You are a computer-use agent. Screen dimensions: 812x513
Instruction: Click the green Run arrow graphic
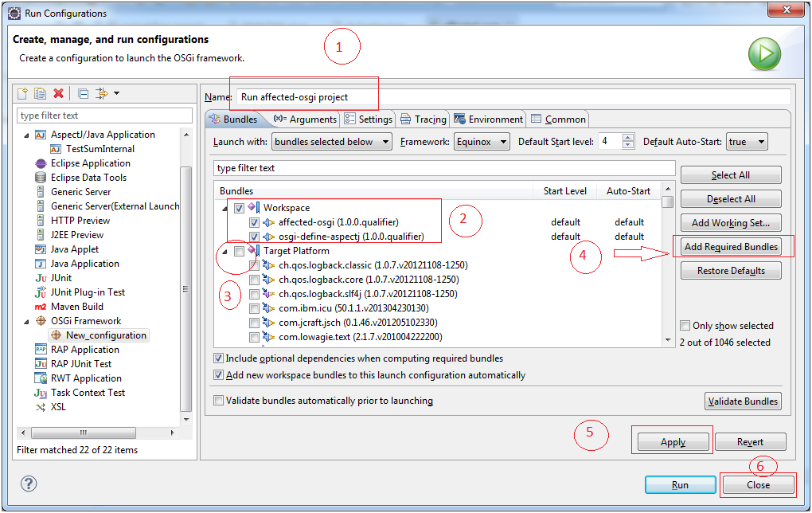[x=764, y=54]
